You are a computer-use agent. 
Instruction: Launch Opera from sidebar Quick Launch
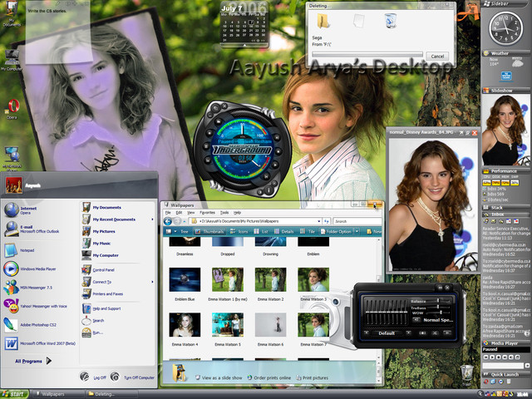pos(486,382)
